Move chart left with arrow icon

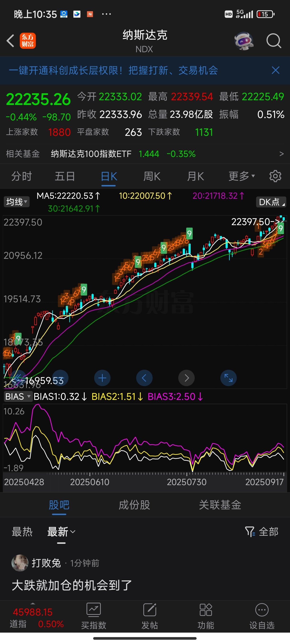coord(144,378)
